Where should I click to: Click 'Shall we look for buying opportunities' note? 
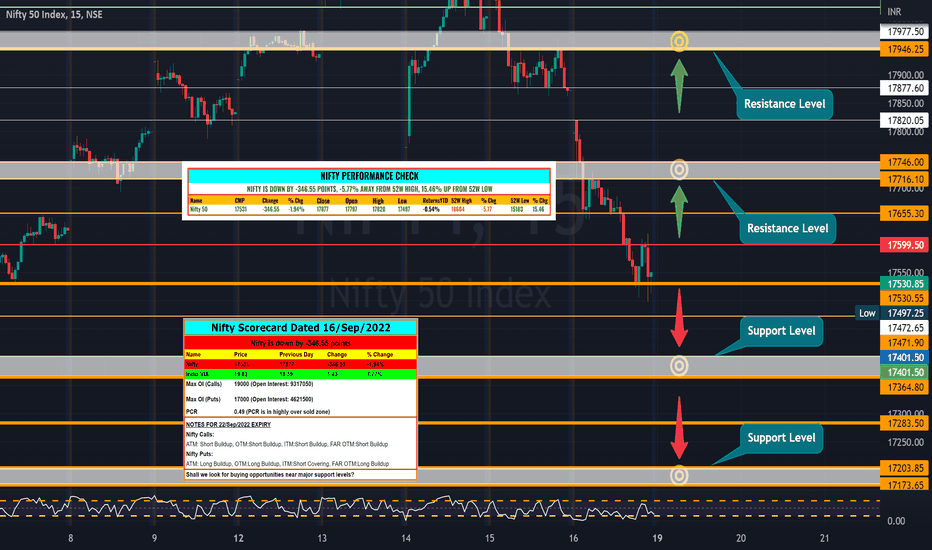pos(270,474)
